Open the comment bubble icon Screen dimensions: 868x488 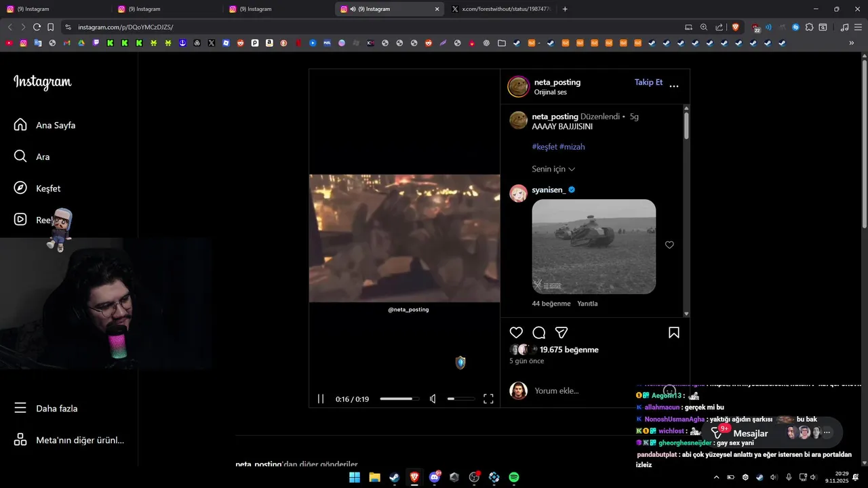click(x=539, y=333)
